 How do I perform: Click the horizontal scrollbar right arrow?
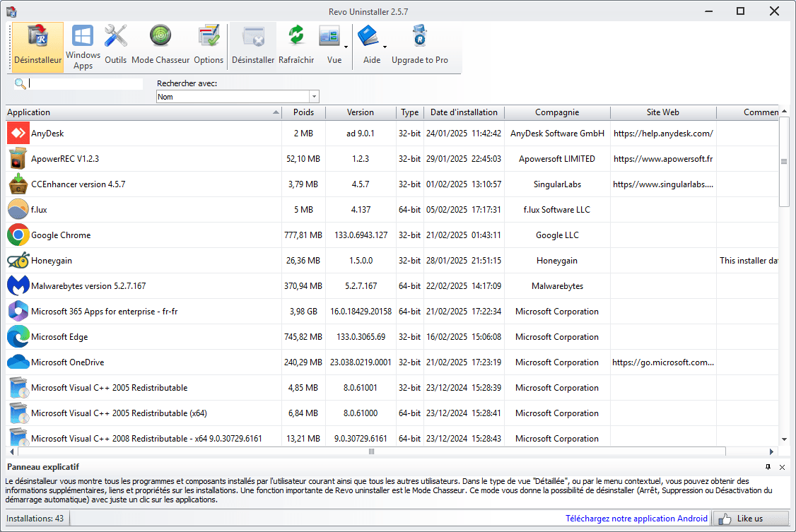coord(772,451)
